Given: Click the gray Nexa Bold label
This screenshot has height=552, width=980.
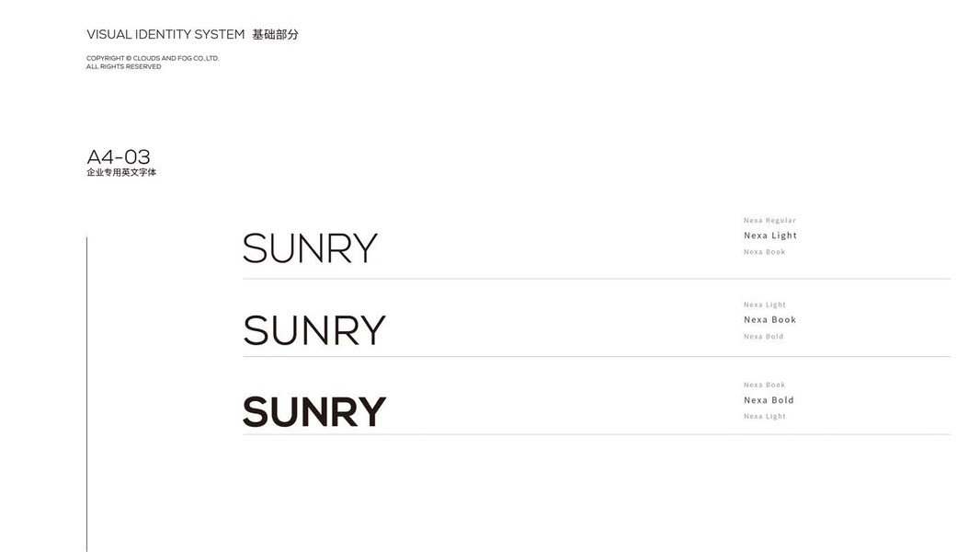Looking at the screenshot, I should 763,337.
